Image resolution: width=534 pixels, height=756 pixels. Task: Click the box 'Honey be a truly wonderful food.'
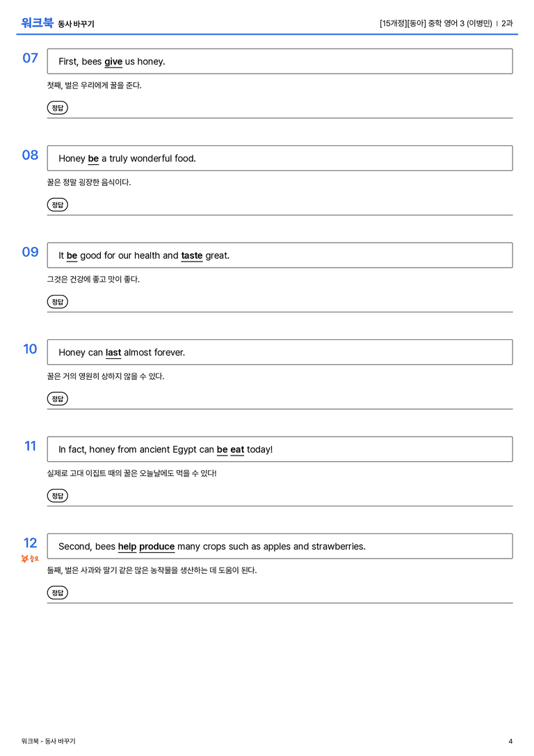[x=280, y=158]
